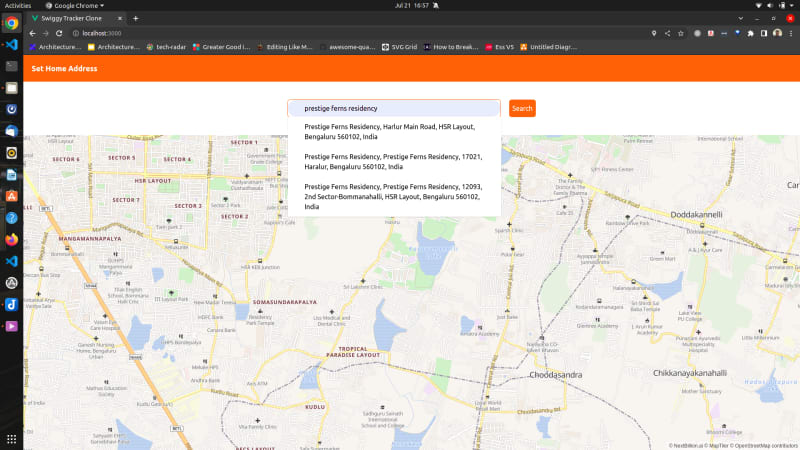
Task: Open Ess VS bookmark
Action: pyautogui.click(x=499, y=47)
